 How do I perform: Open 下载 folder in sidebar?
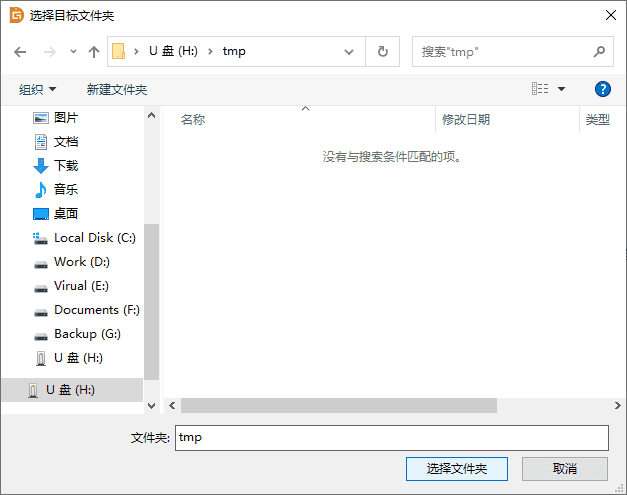(66, 166)
